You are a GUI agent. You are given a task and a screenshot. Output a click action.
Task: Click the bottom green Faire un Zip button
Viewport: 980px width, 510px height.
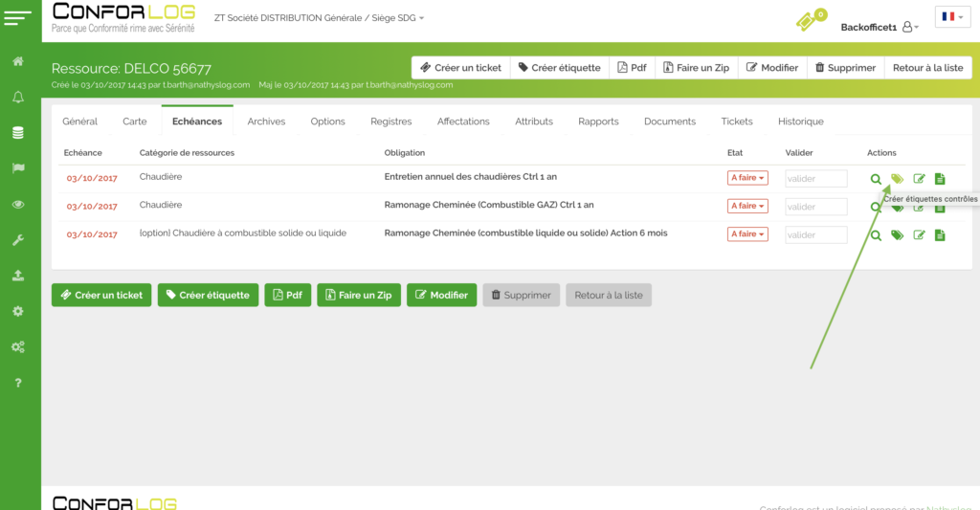pos(358,295)
